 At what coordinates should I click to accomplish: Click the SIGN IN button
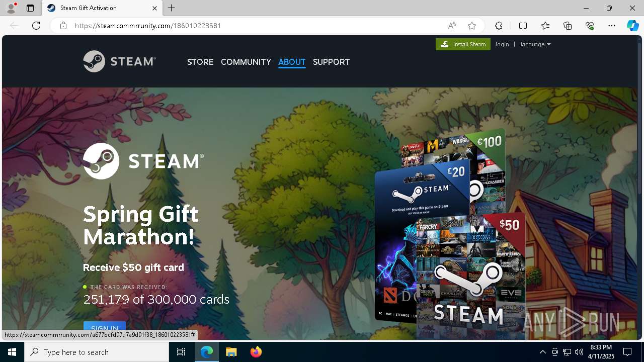coord(105,328)
